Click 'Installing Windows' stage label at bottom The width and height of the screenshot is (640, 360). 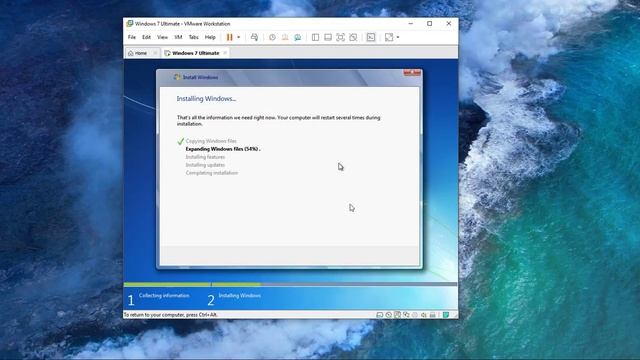pos(240,296)
